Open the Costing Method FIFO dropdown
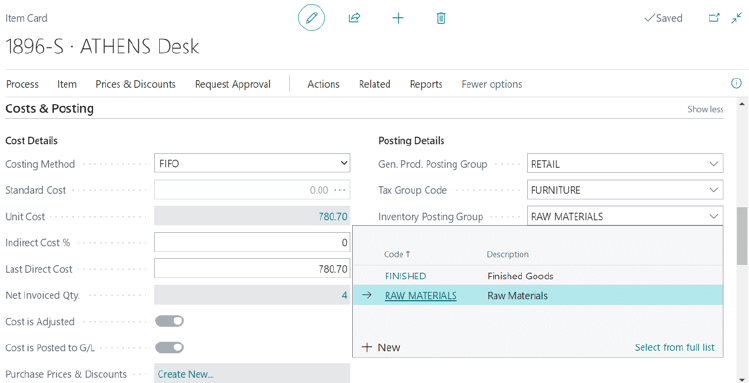This screenshot has width=749, height=383. click(252, 163)
